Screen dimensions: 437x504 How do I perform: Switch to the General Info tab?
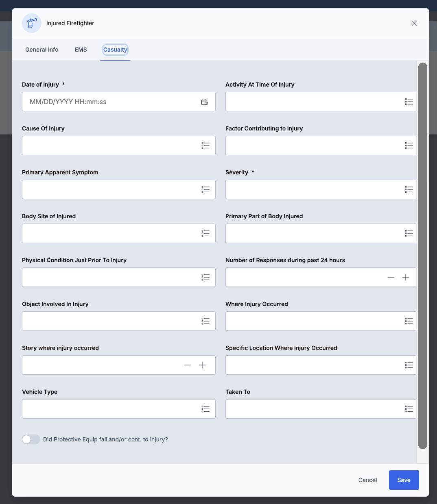[42, 50]
